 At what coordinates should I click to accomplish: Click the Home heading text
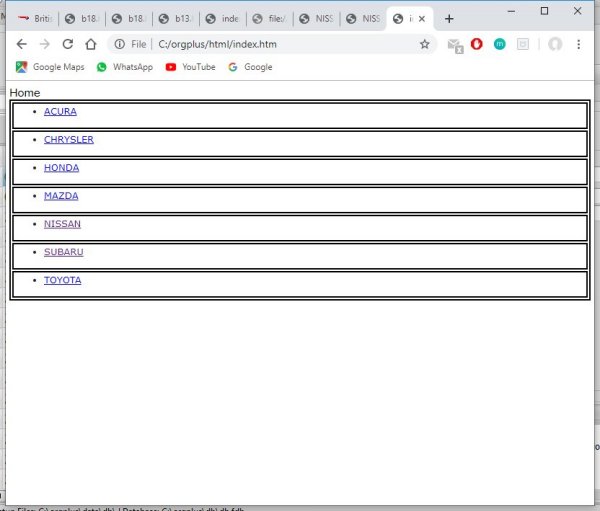click(25, 93)
